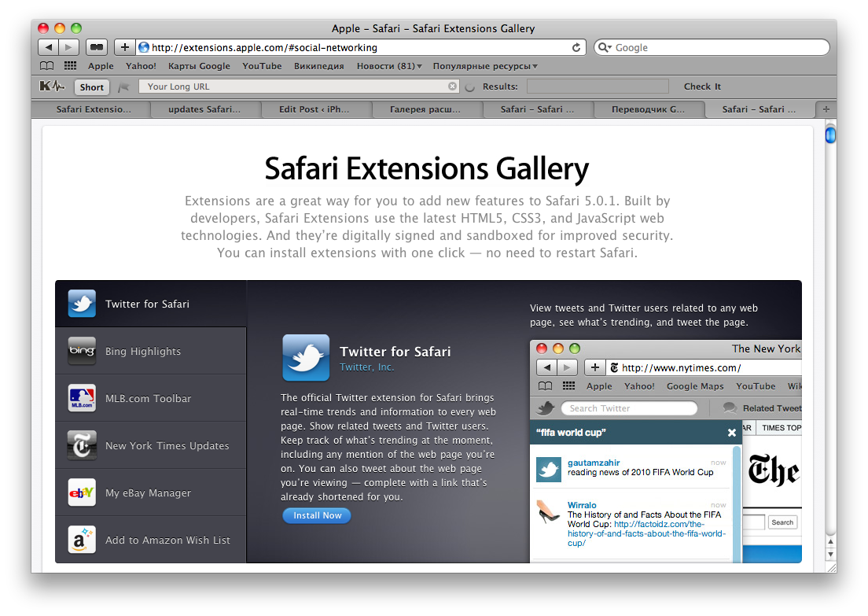This screenshot has width=868, height=616.
Task: Click the Results output field
Action: coord(598,87)
